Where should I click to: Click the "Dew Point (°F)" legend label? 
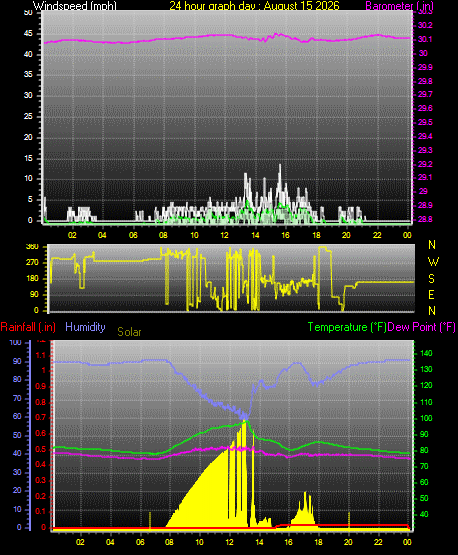pyautogui.click(x=421, y=327)
